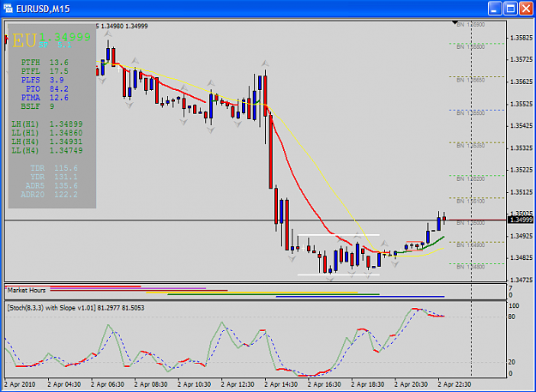Click the TDR 115.6 row

[x=54, y=168]
